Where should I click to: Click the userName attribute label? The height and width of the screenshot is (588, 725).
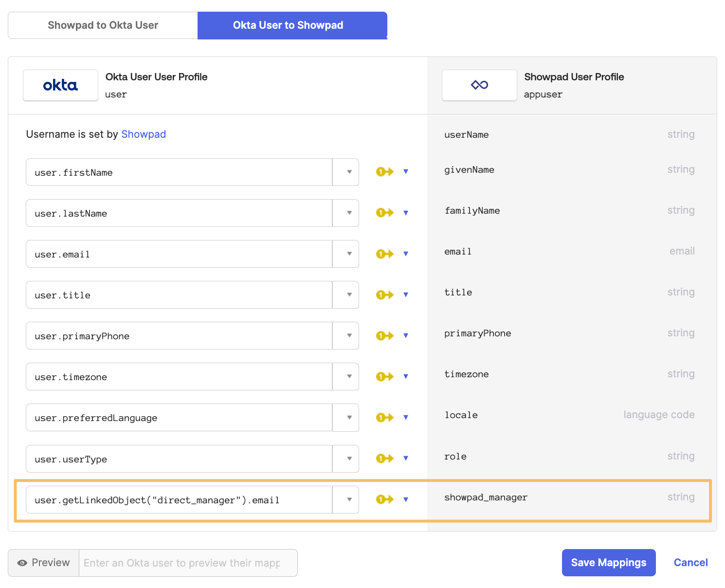(x=467, y=135)
